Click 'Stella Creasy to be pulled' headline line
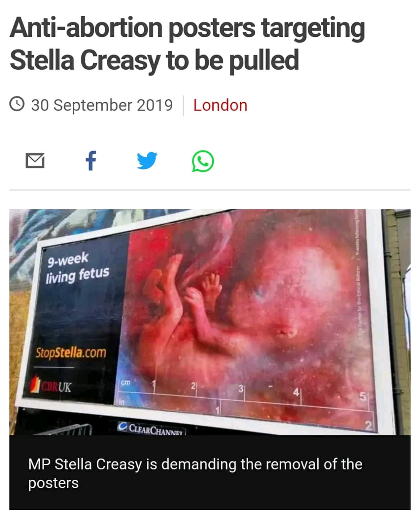 coord(154,60)
